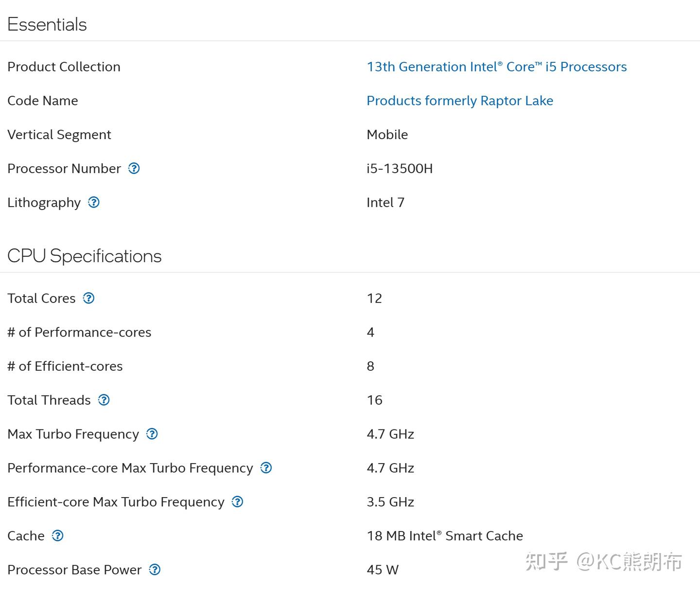Click the Essentials section heading
Image resolution: width=700 pixels, height=590 pixels.
tap(47, 24)
